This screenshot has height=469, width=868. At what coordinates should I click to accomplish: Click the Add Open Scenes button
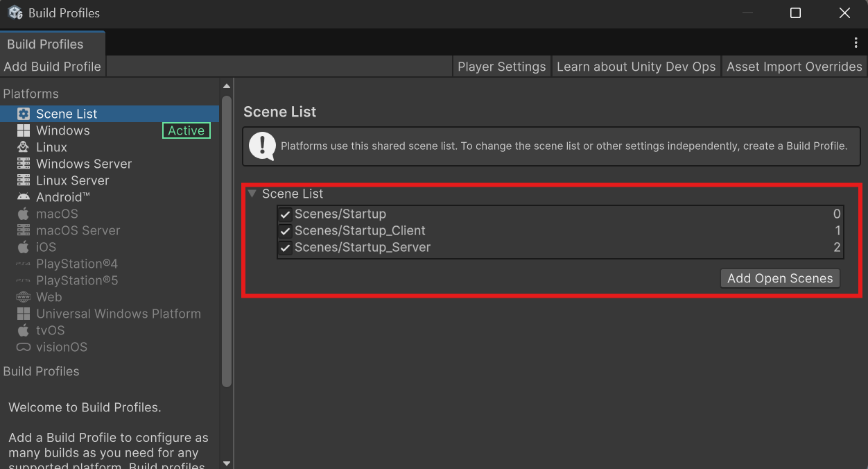780,278
